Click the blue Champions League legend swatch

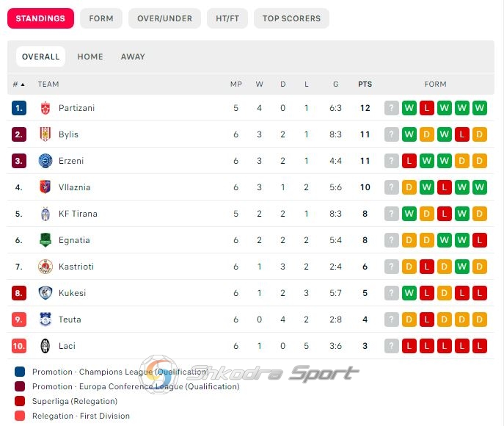click(x=20, y=372)
